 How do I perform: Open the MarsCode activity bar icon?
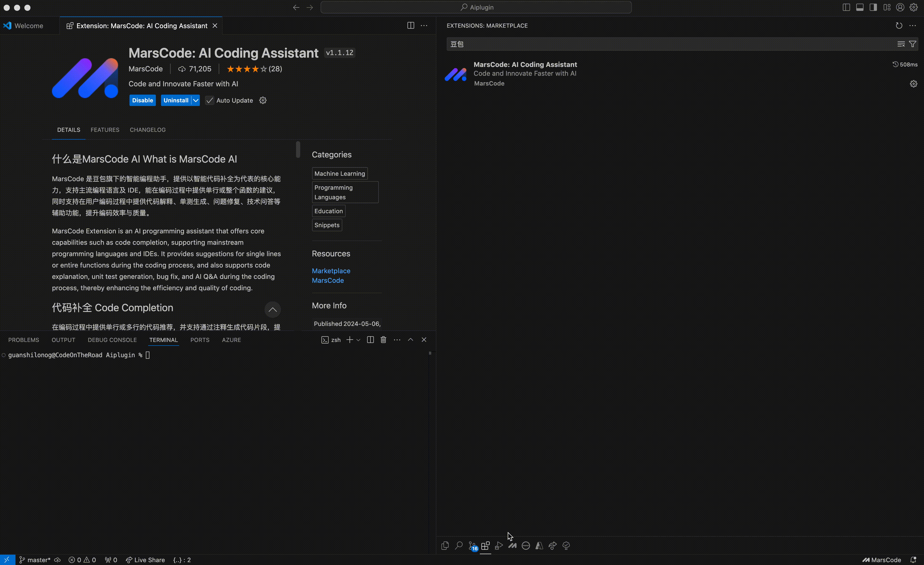pyautogui.click(x=512, y=546)
